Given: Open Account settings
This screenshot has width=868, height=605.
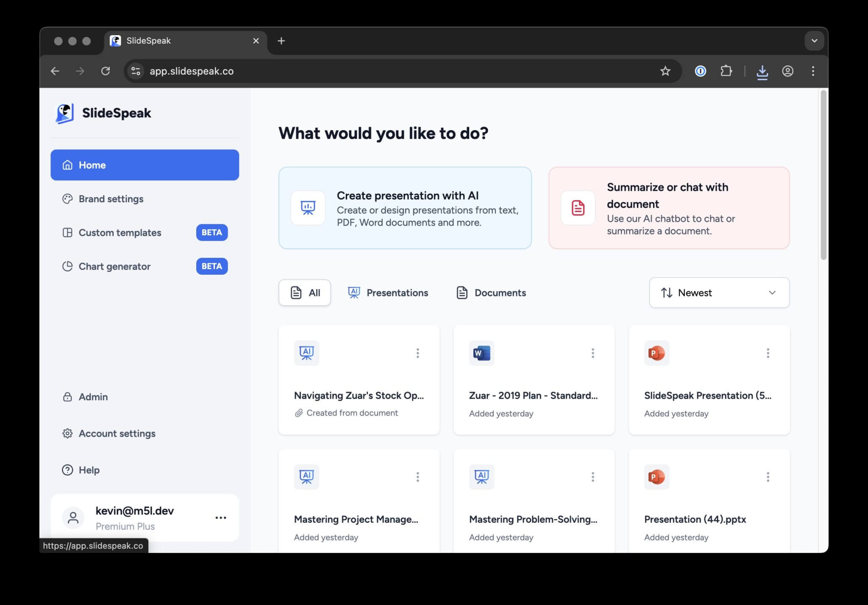Looking at the screenshot, I should coord(117,433).
